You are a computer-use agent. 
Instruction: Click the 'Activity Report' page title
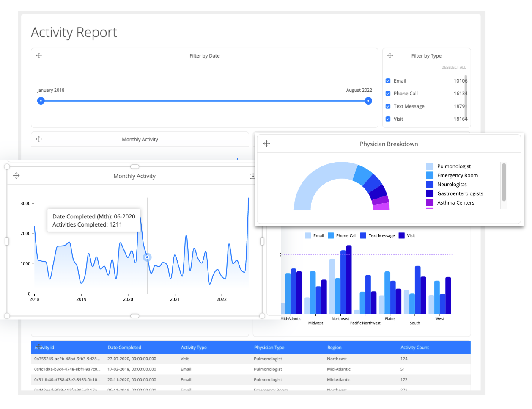click(x=74, y=33)
